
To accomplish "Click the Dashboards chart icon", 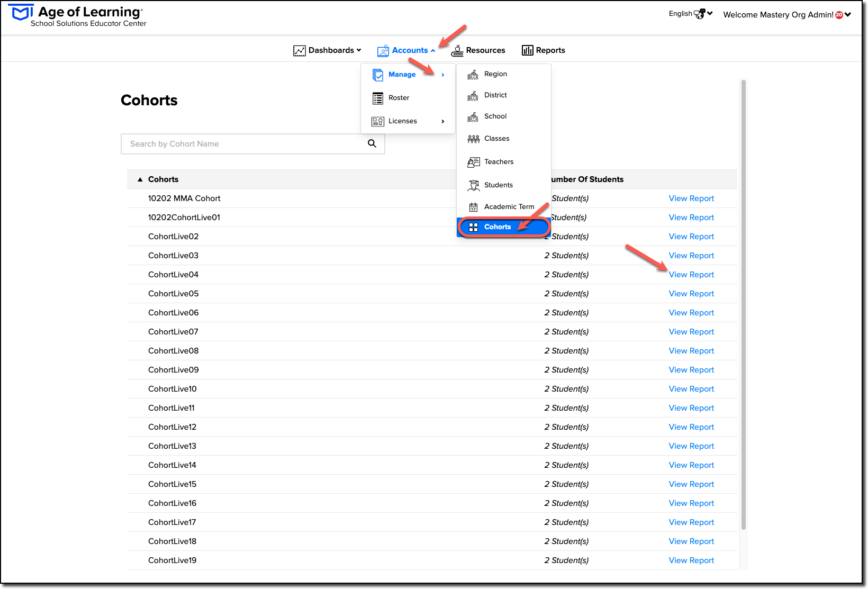I will [300, 51].
